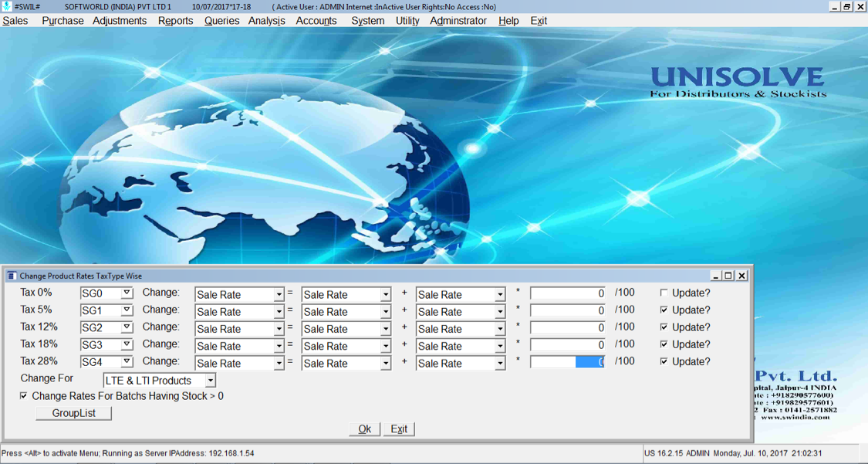Click Exit in the menu bar
This screenshot has width=868, height=464.
[539, 21]
